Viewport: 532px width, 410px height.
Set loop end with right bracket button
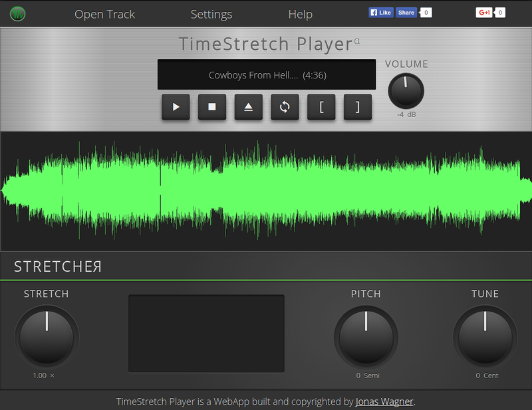click(357, 107)
